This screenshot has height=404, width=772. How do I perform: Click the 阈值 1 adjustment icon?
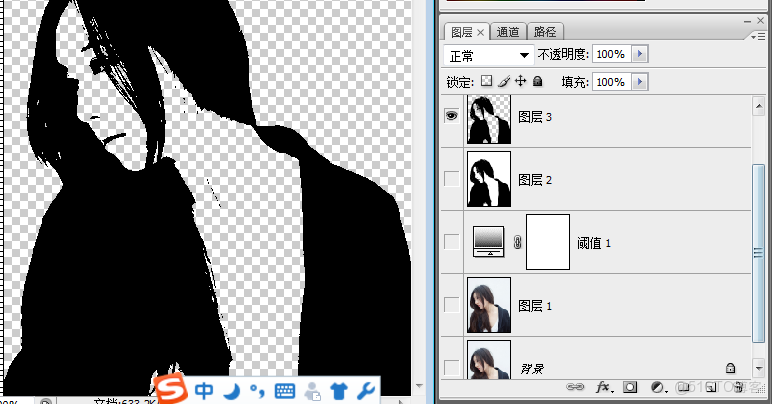tap(488, 242)
